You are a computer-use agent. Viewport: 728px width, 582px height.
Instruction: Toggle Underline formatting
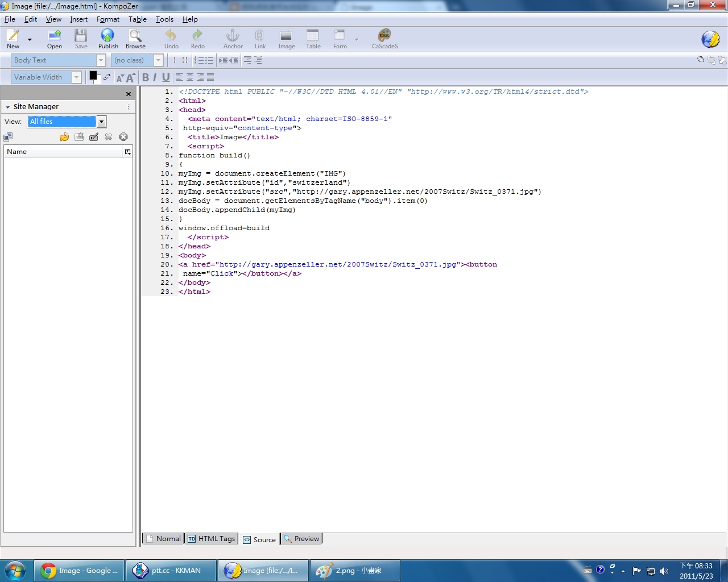[x=166, y=77]
